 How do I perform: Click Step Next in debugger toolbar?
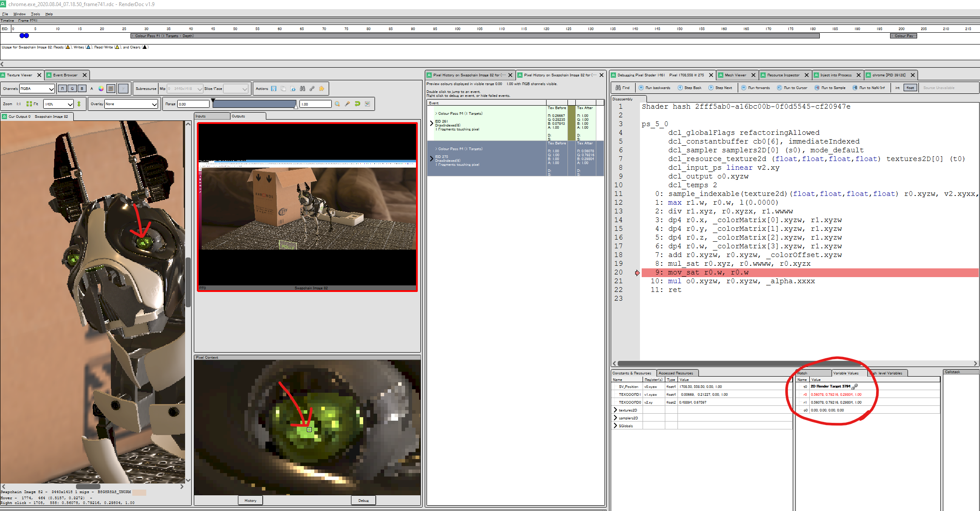720,88
